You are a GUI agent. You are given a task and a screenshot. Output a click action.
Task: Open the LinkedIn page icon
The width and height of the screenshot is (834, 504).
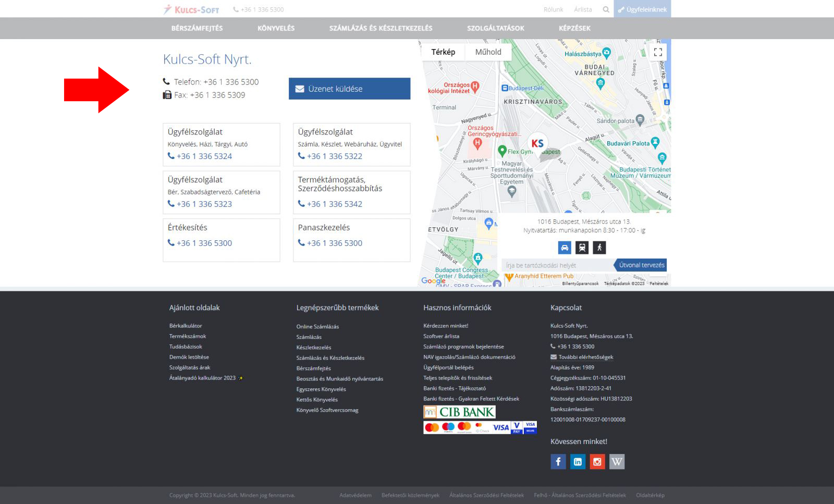point(578,461)
